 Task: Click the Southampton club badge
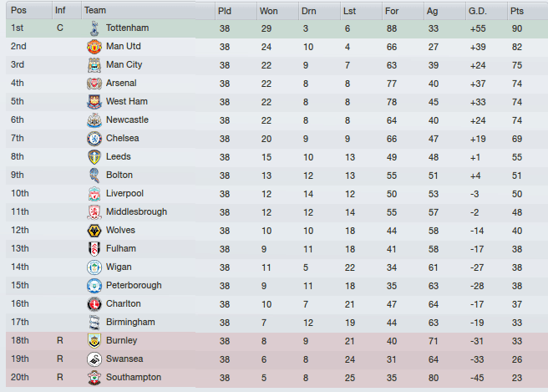[94, 378]
